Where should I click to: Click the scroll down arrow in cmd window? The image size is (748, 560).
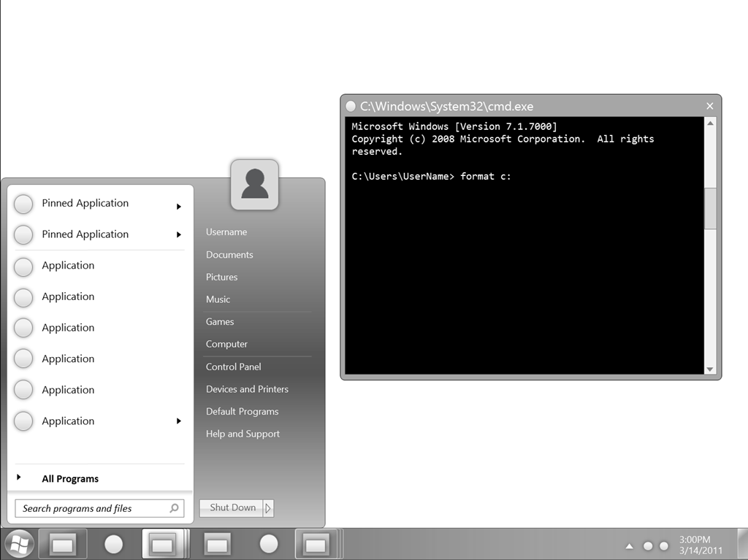pyautogui.click(x=709, y=370)
